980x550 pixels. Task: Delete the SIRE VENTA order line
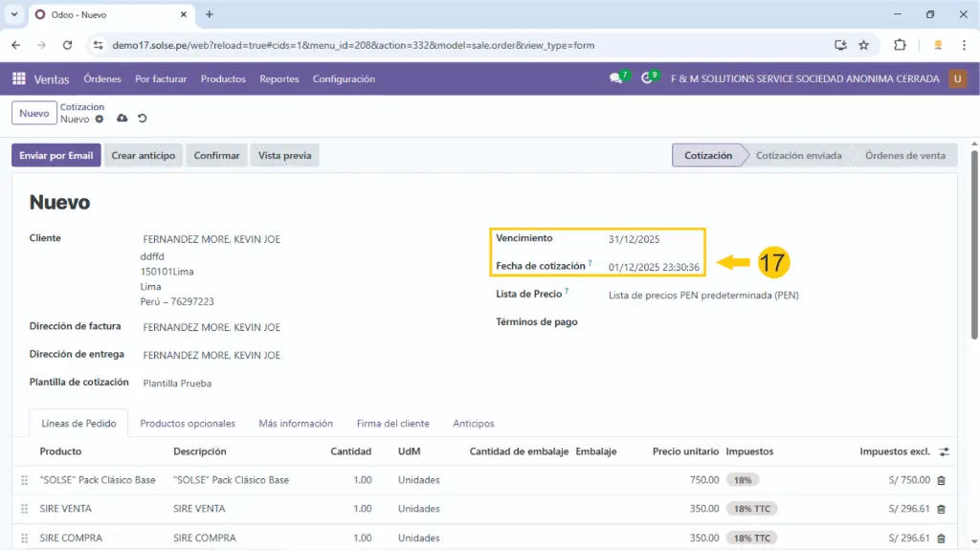tap(941, 509)
